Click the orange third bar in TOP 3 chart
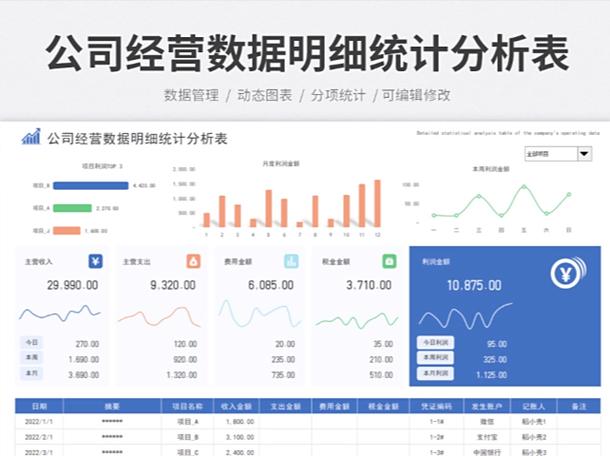610x456 pixels. 67,231
